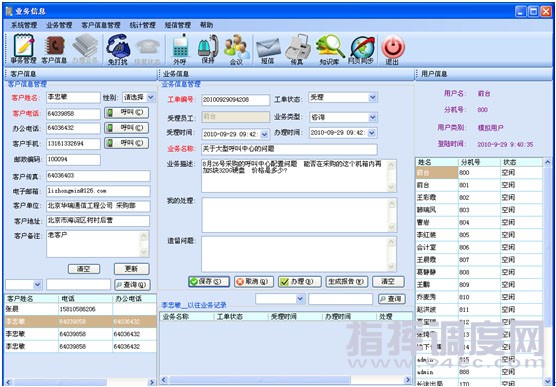The image size is (556, 387).
Task: Expand the customer search field-type dropdown
Action: pyautogui.click(x=37, y=284)
